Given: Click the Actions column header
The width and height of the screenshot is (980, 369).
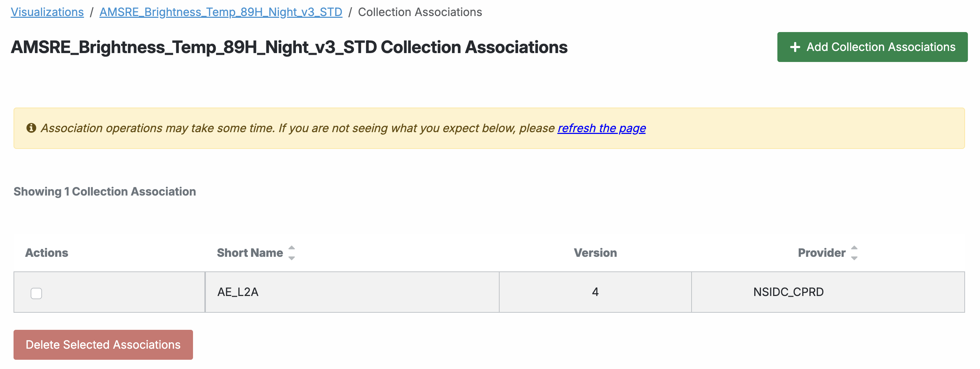Looking at the screenshot, I should coord(47,253).
